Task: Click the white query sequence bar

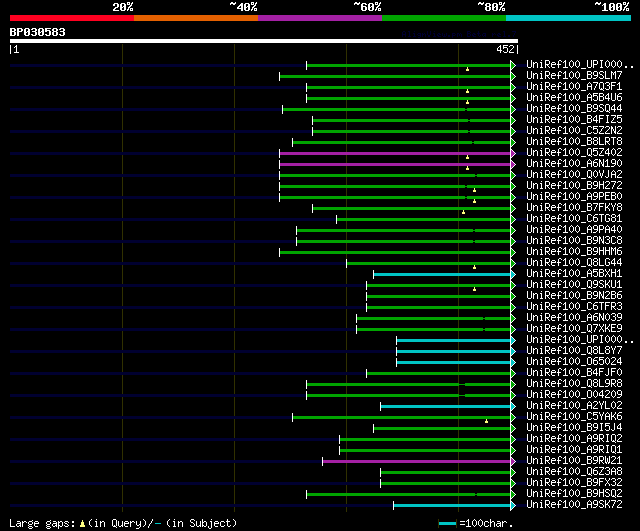Action: (264, 41)
